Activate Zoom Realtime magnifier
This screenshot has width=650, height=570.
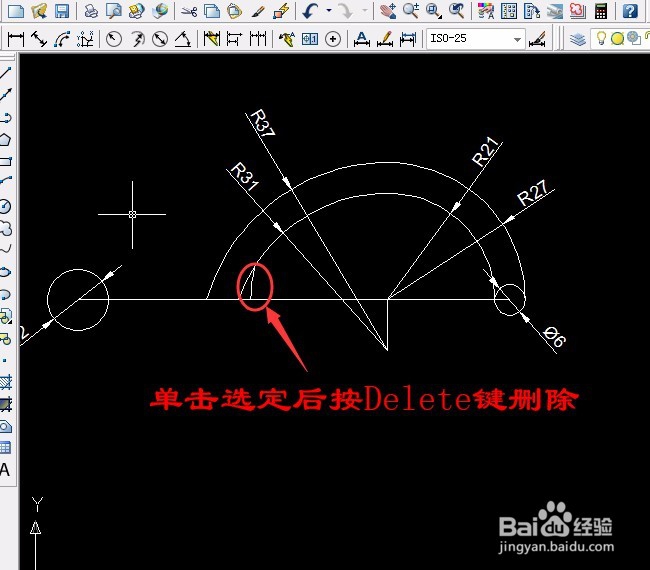[x=411, y=11]
